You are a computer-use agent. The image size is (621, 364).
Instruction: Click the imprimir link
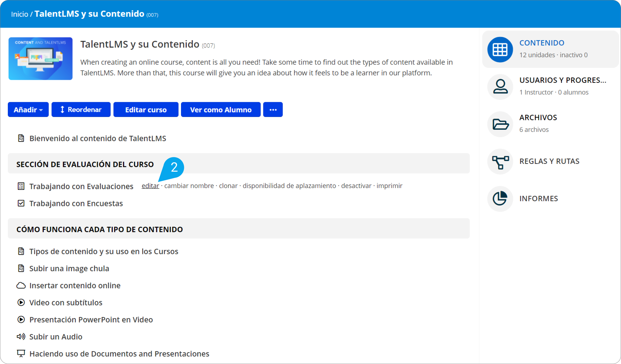click(x=390, y=186)
